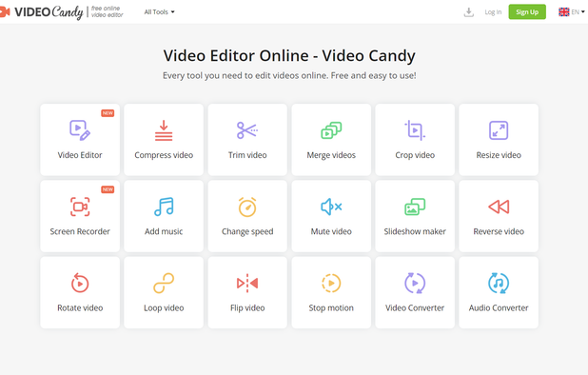Click the 'Trim video' label text

(x=247, y=155)
